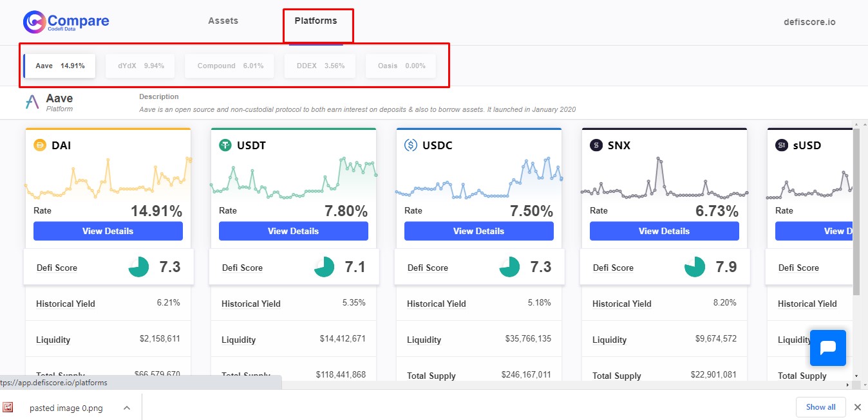View Details for the USDT card
This screenshot has height=420, width=868.
(294, 231)
